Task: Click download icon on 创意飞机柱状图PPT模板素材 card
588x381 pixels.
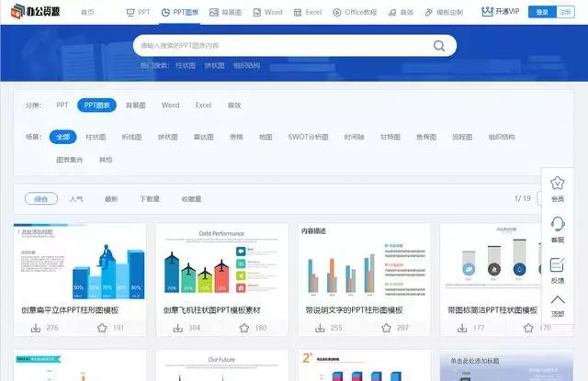Action: pos(177,328)
